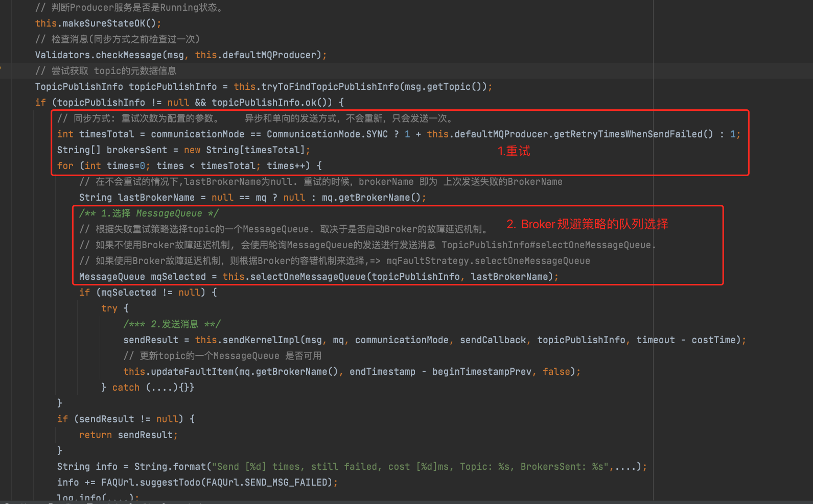Click the 'for' keyword of the retry loop
The width and height of the screenshot is (813, 504).
pyautogui.click(x=65, y=166)
